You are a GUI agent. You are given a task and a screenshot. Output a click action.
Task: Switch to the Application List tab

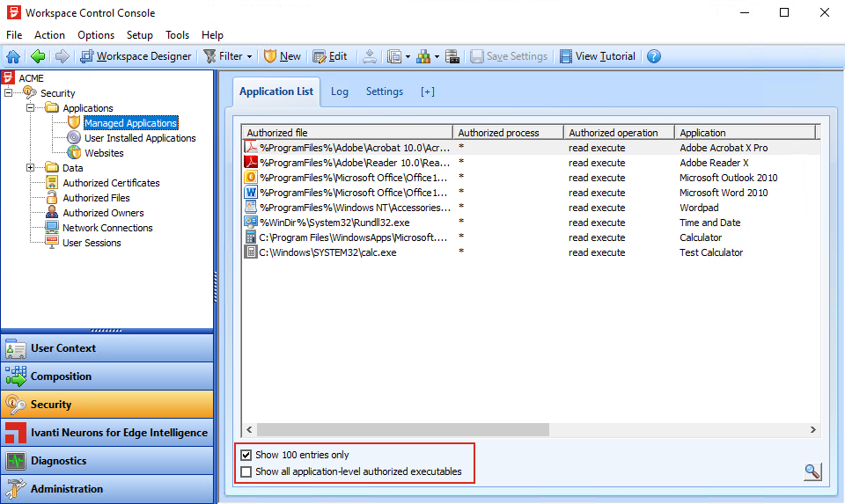click(276, 91)
